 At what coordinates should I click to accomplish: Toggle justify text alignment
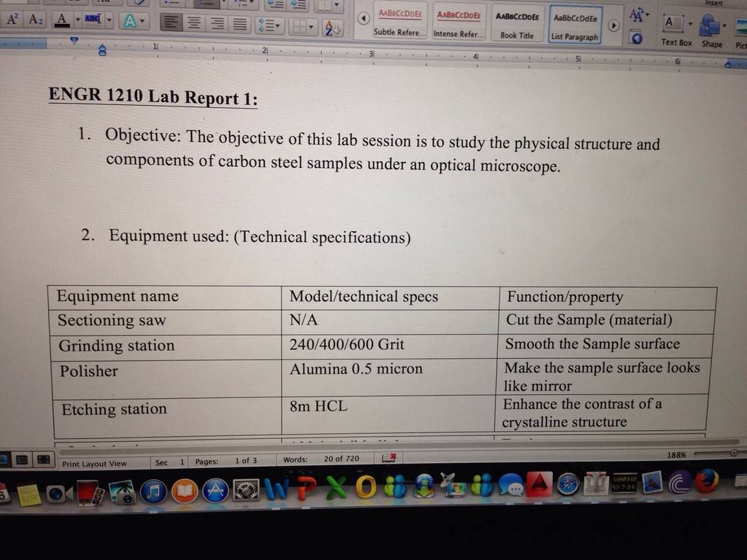pos(239,24)
